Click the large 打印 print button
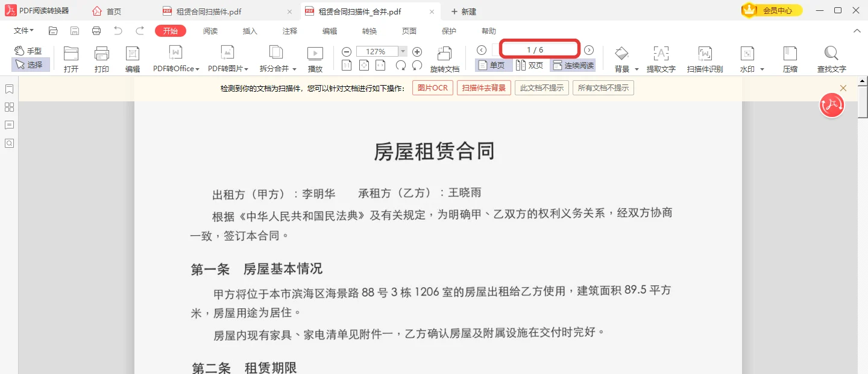Viewport: 868px width, 374px height. click(102, 60)
